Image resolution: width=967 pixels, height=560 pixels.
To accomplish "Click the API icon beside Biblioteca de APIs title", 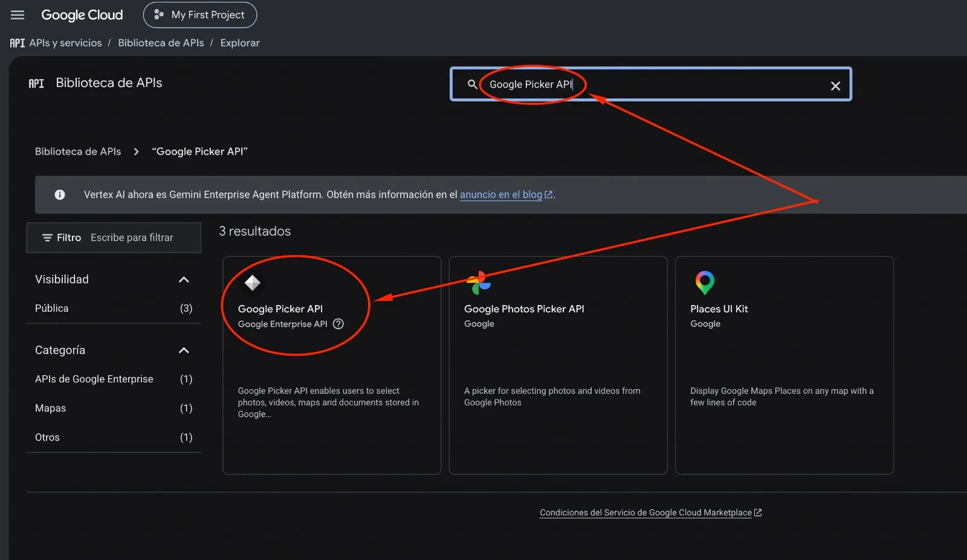I will [x=36, y=83].
